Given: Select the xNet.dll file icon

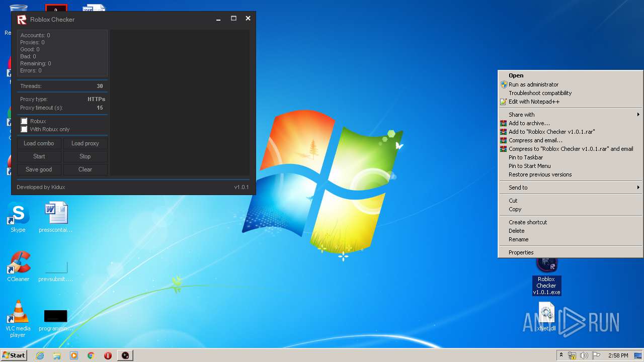Looking at the screenshot, I should (x=546, y=317).
